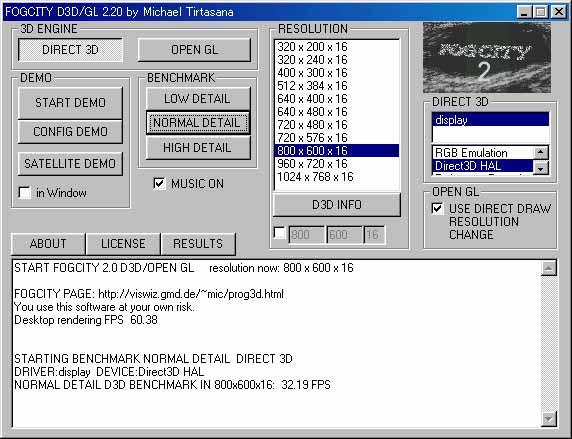572x439 pixels.
Task: Switch engine to OPEN GL
Action: tap(194, 50)
